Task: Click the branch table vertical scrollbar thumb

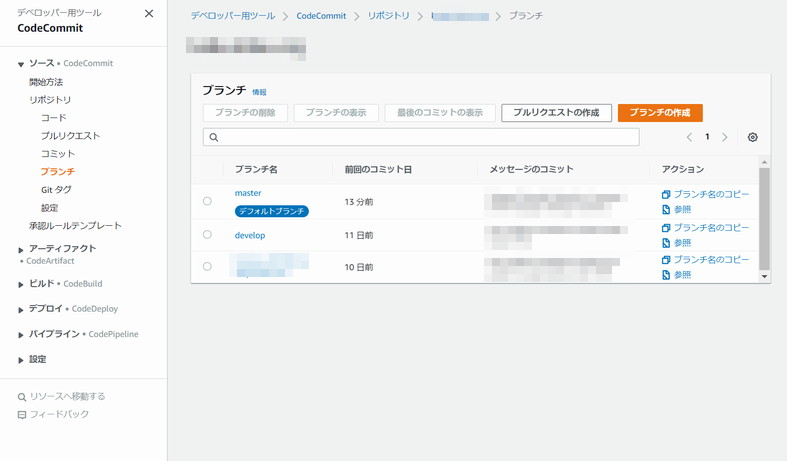Action: [x=764, y=219]
